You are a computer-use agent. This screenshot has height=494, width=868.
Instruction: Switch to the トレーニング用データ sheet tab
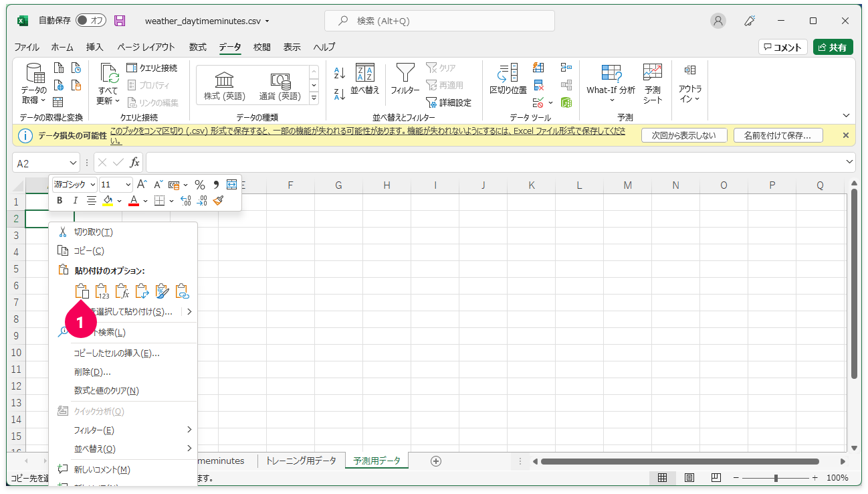(x=302, y=461)
